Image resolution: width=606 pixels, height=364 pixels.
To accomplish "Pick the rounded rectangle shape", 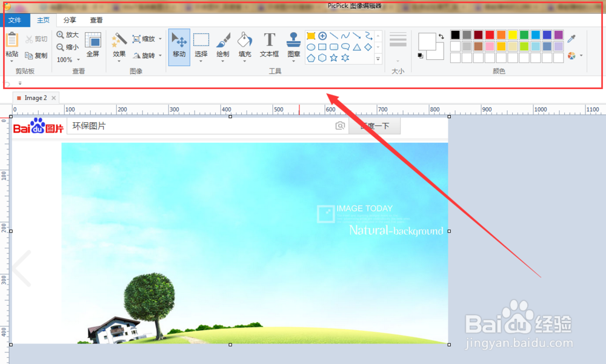I will (x=334, y=47).
